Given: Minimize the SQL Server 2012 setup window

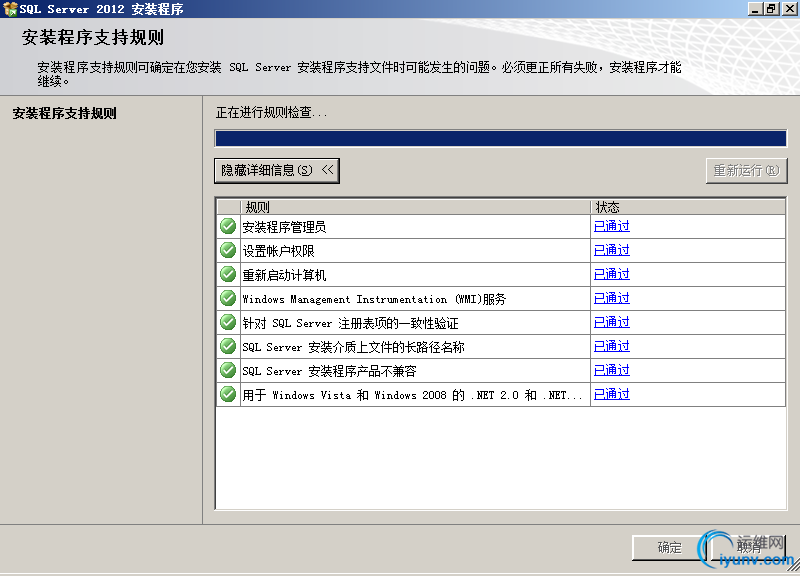Looking at the screenshot, I should click(755, 9).
